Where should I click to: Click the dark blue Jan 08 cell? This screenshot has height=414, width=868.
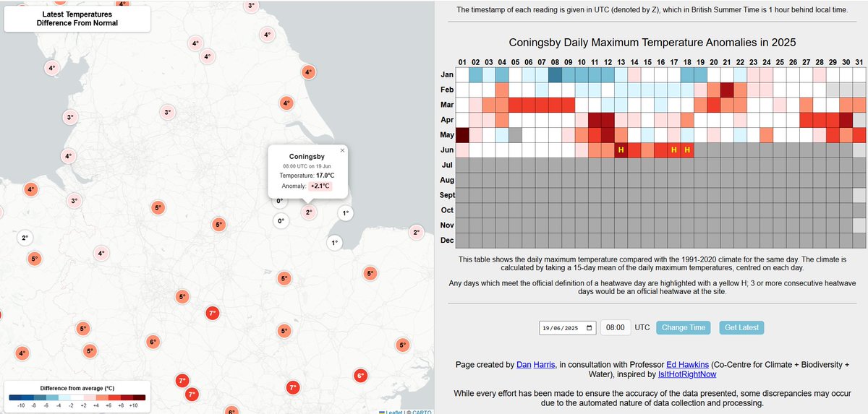click(555, 74)
